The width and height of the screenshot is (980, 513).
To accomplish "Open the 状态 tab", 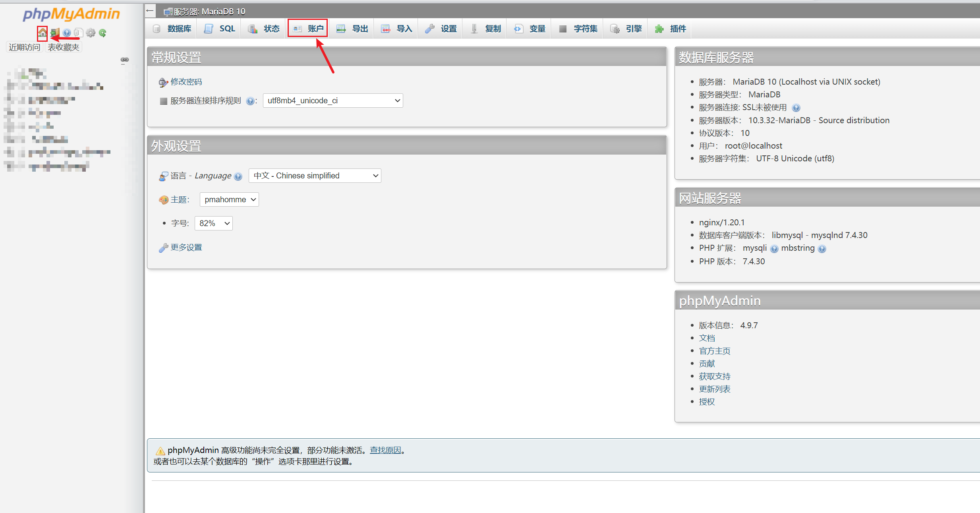I will point(263,29).
